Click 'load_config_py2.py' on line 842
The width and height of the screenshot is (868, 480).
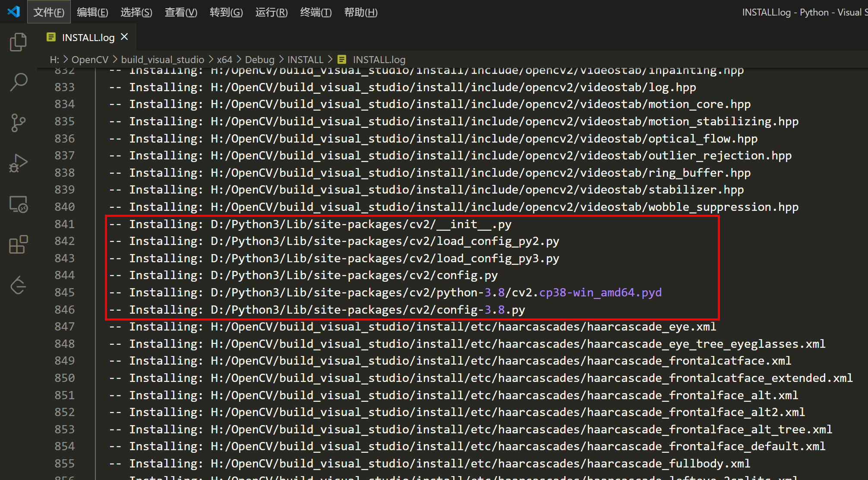[x=498, y=241]
